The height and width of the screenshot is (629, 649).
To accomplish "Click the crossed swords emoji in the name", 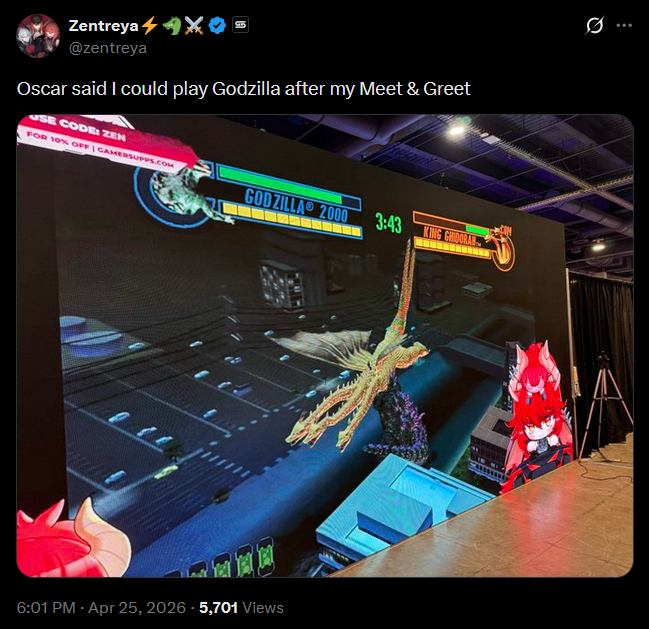I will tap(194, 26).
